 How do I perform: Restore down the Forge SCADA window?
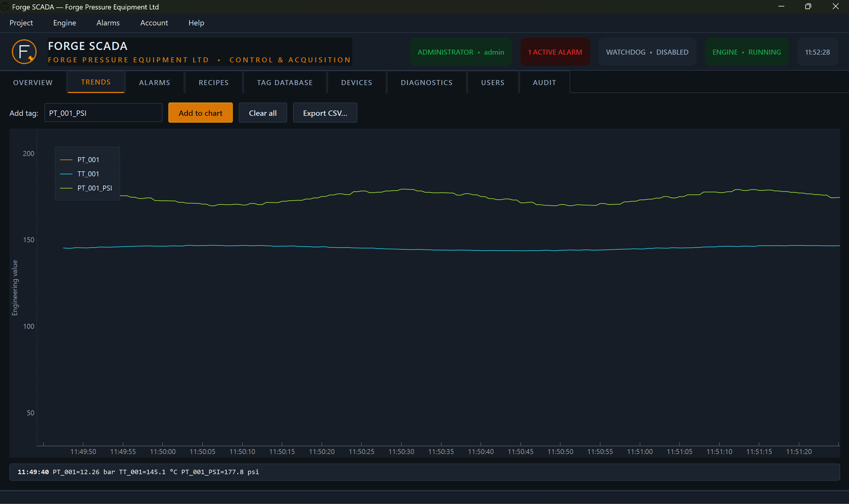pos(808,6)
